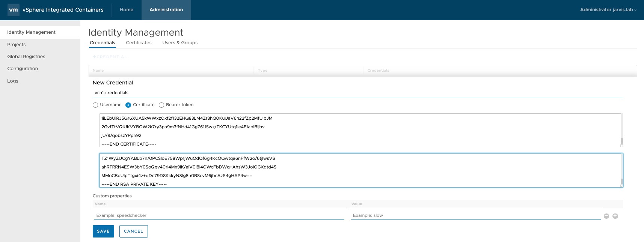Click the -----END RSA PRIVATE KEY----- line
Viewport: 644px width, 242px height.
(134, 184)
